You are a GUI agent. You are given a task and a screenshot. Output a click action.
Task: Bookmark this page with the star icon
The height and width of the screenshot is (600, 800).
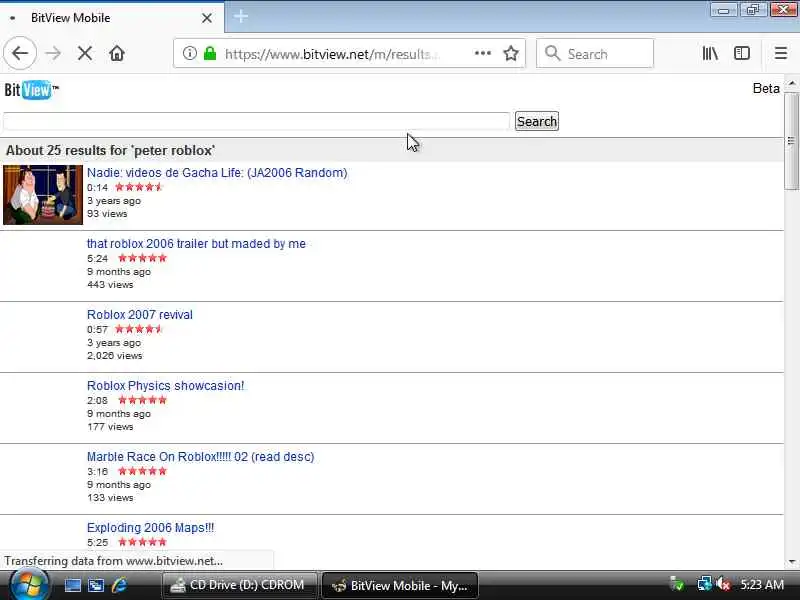point(511,53)
